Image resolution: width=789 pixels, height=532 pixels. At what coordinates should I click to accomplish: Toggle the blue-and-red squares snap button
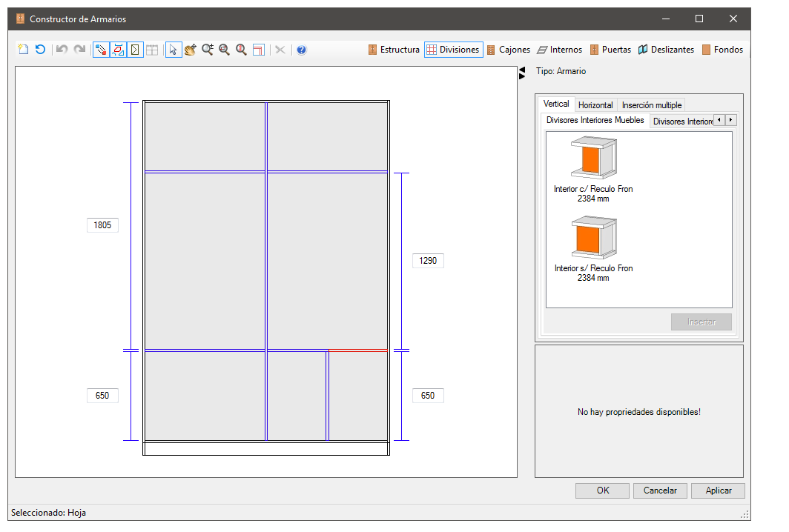pos(101,50)
